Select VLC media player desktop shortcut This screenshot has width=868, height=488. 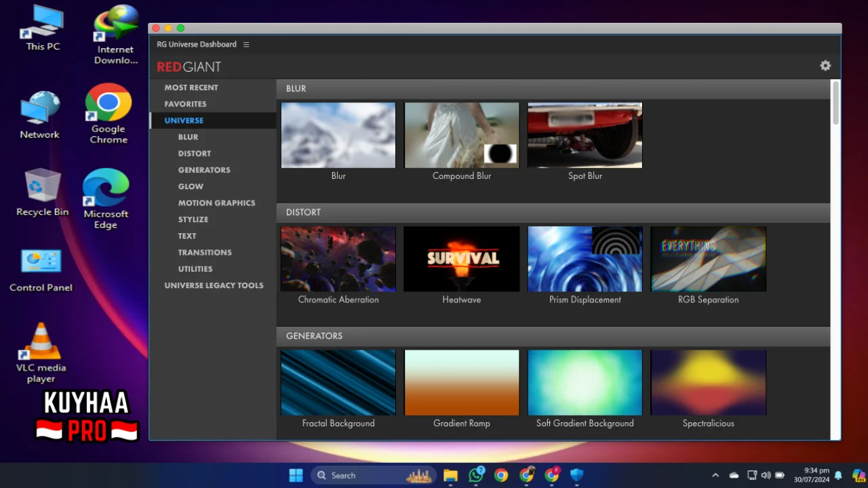pyautogui.click(x=41, y=353)
